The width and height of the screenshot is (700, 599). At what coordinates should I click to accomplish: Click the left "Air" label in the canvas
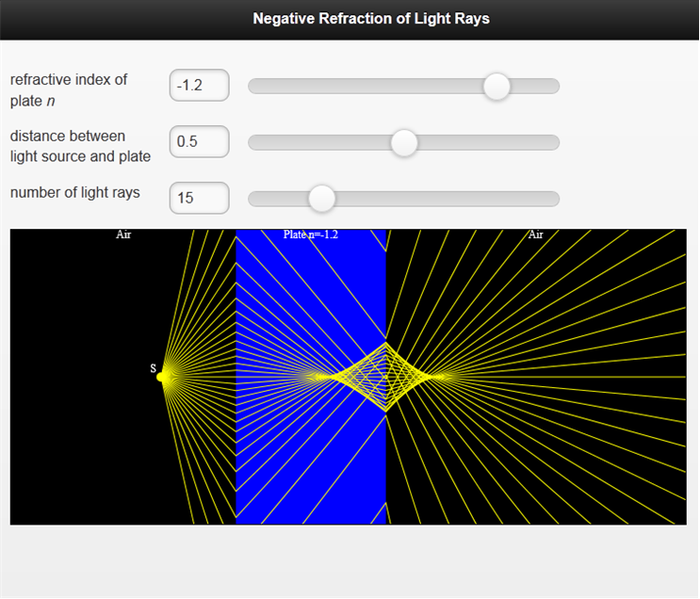[123, 235]
